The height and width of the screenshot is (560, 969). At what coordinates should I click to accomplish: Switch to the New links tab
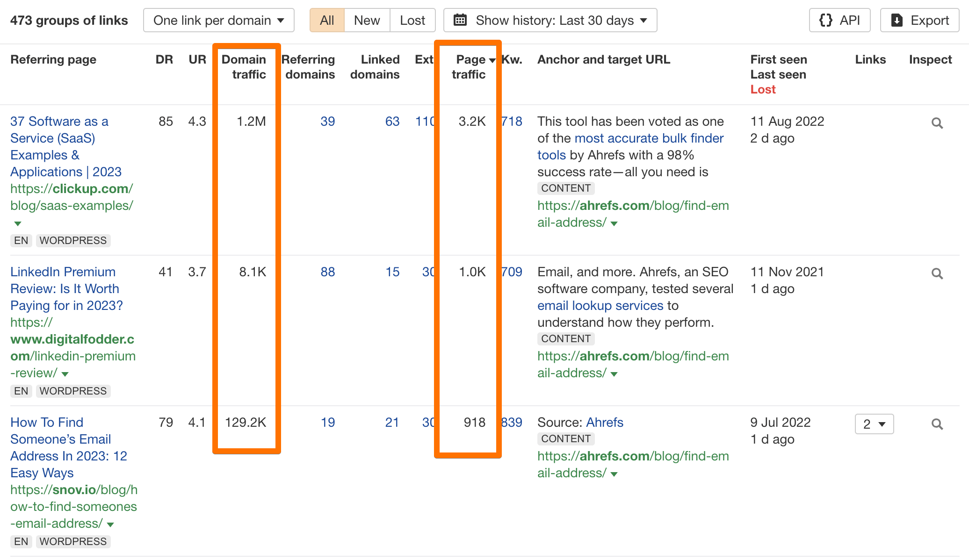pos(366,20)
